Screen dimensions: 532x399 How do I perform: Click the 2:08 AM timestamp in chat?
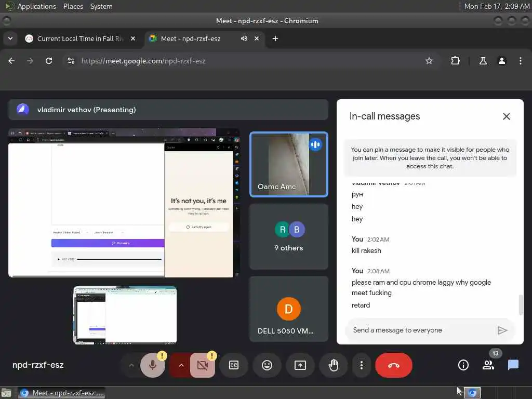[378, 271]
